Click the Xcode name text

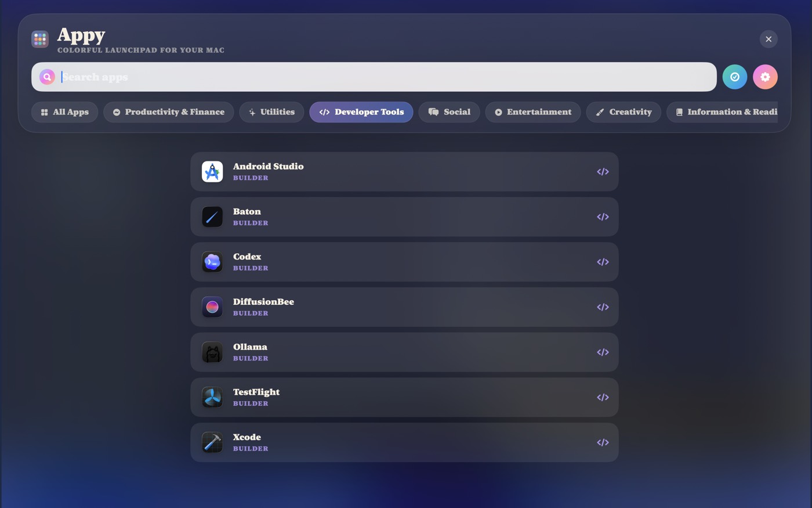pos(246,437)
